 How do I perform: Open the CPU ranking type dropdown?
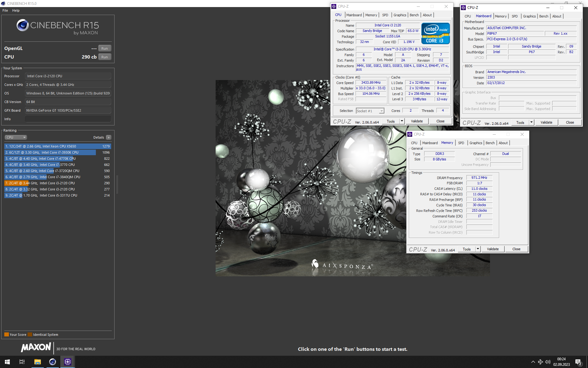click(x=16, y=137)
